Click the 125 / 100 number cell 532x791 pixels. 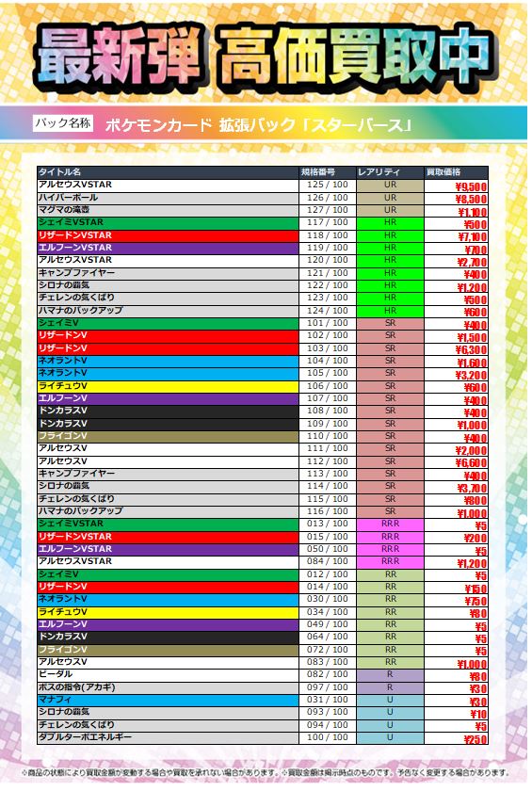[328, 185]
